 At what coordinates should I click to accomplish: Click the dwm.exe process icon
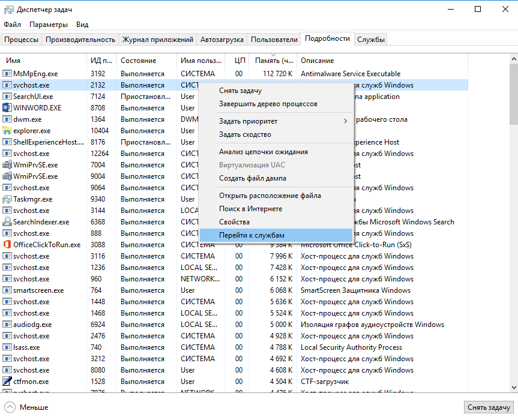7,119
